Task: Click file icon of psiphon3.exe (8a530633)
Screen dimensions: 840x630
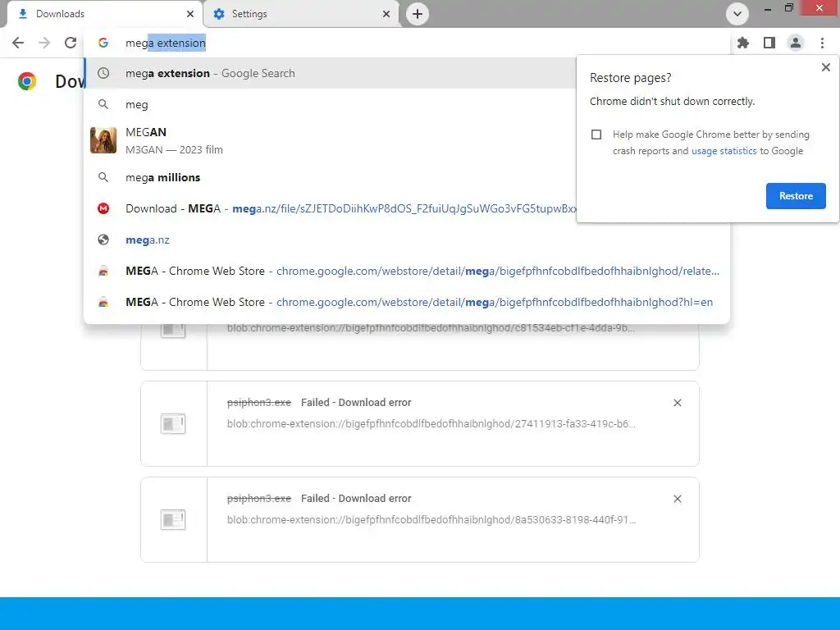Action: pos(173,519)
